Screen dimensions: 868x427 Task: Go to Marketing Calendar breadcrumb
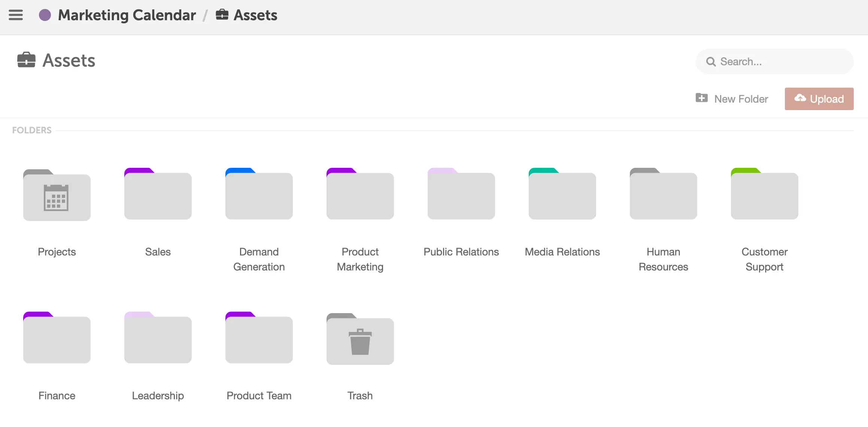coord(127,15)
